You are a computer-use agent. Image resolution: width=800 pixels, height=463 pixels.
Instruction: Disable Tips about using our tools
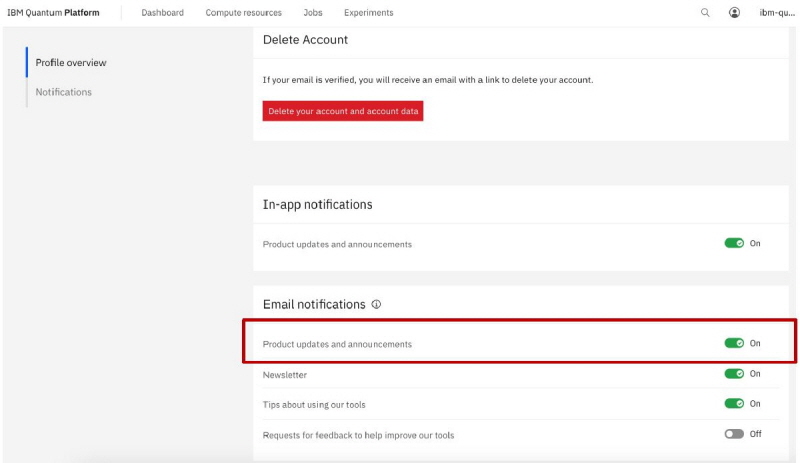coord(734,404)
